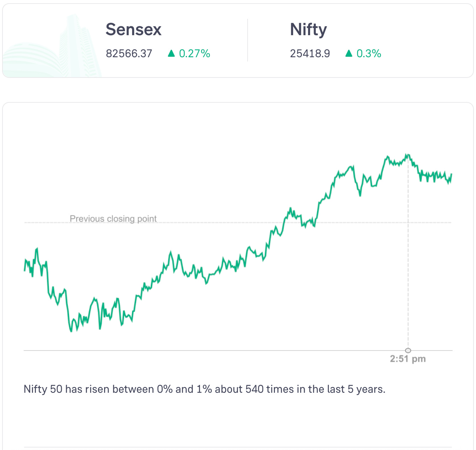Click the Sensex value 82566.37
This screenshot has width=476, height=450.
pos(129,54)
